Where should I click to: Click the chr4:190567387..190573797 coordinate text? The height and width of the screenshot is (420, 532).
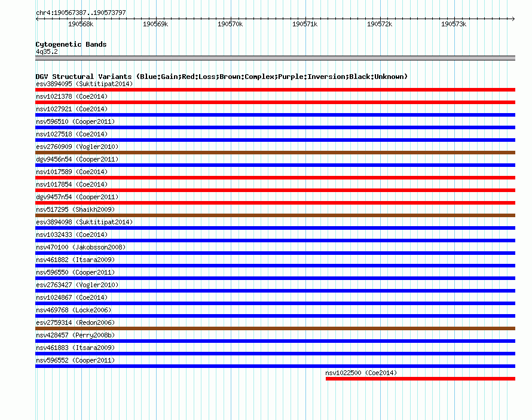[x=81, y=13]
